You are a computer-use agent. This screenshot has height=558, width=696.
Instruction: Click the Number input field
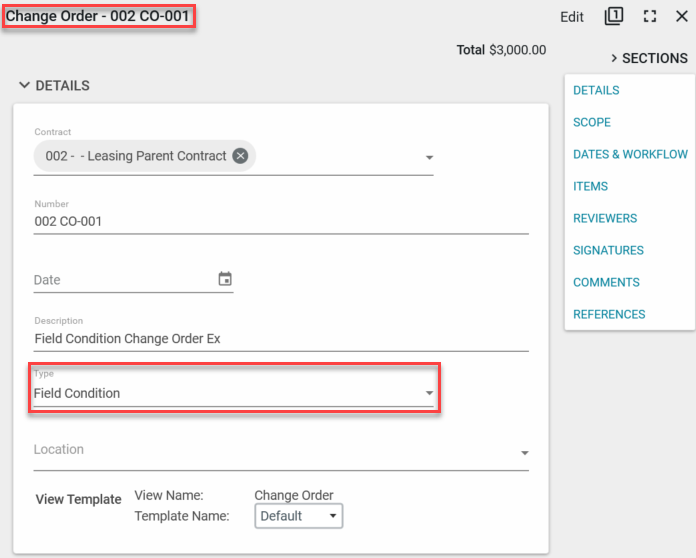[280, 222]
